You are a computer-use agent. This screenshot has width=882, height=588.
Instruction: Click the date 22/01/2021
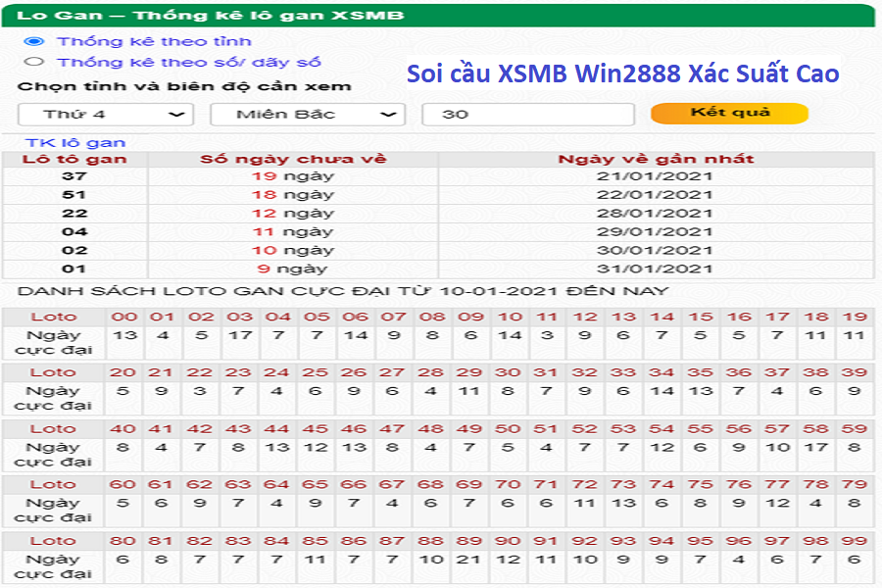point(656,195)
